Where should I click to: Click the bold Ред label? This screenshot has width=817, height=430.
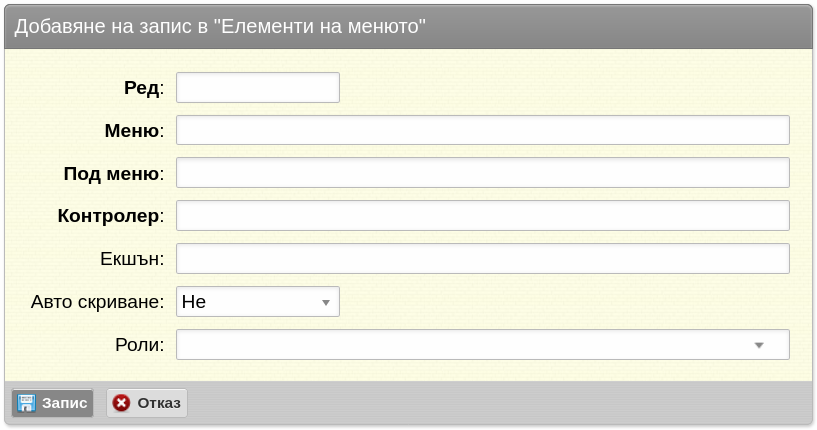click(141, 88)
